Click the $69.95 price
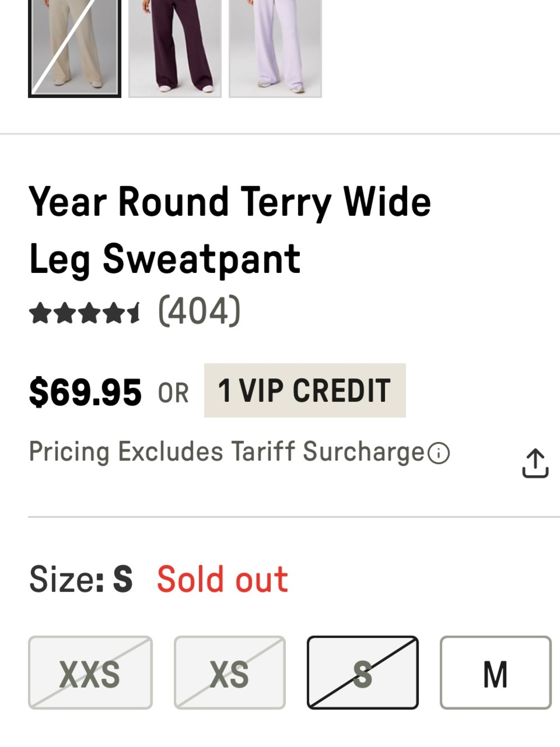Image resolution: width=560 pixels, height=747 pixels. click(x=85, y=392)
